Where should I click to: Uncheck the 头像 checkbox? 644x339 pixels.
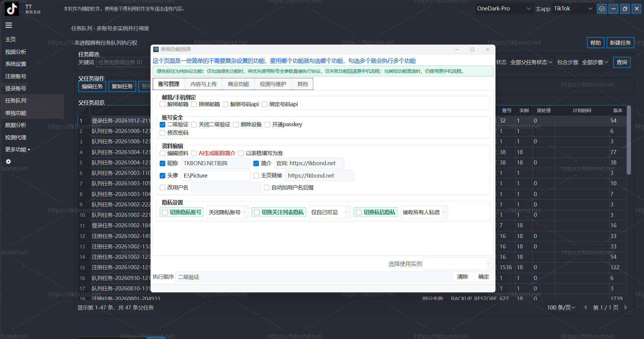(x=163, y=176)
